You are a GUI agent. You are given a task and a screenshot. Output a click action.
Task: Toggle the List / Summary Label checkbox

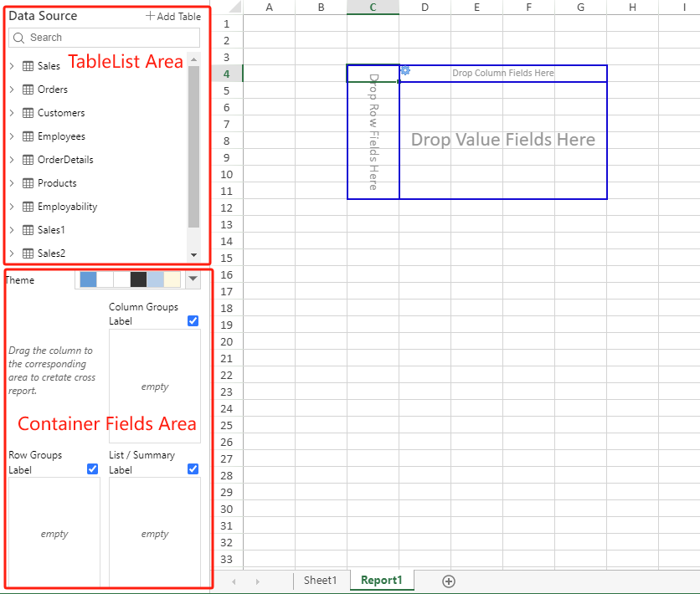[x=193, y=469]
